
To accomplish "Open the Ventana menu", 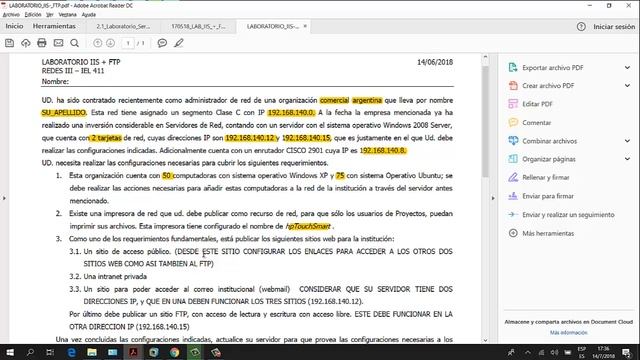I will [x=67, y=14].
